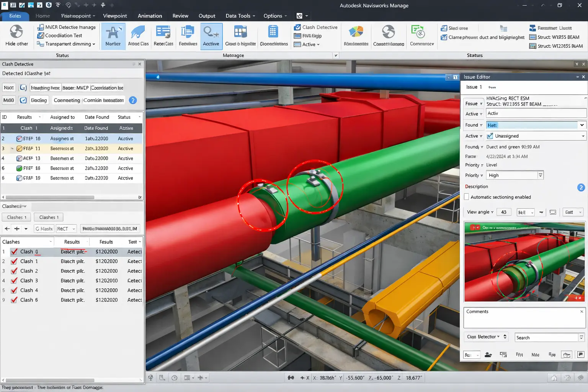Click the help question mark in Clash Detective
The image size is (588, 392).
[132, 100]
